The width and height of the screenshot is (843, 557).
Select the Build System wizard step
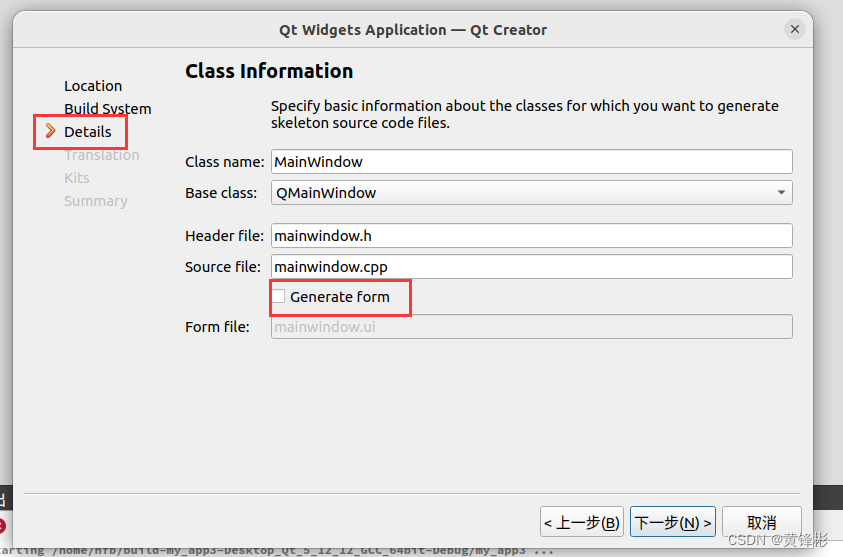(x=108, y=109)
